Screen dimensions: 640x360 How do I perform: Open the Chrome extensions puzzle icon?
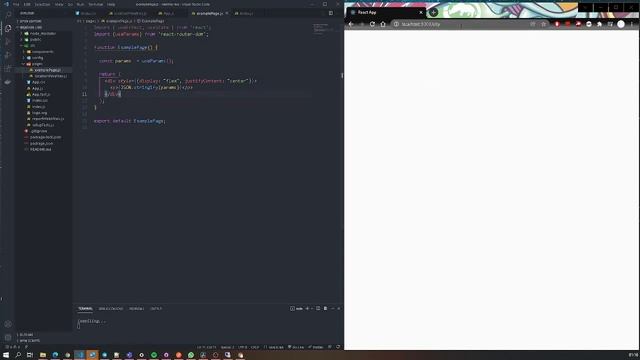coord(599,24)
